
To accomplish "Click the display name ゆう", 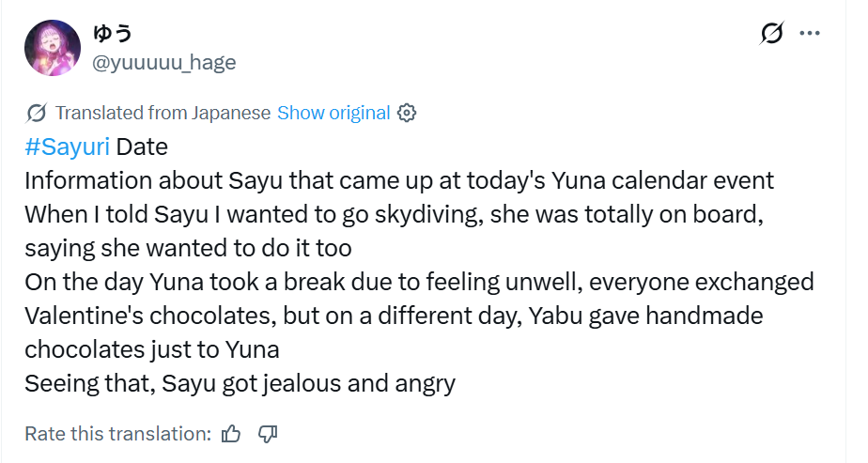I will [113, 34].
